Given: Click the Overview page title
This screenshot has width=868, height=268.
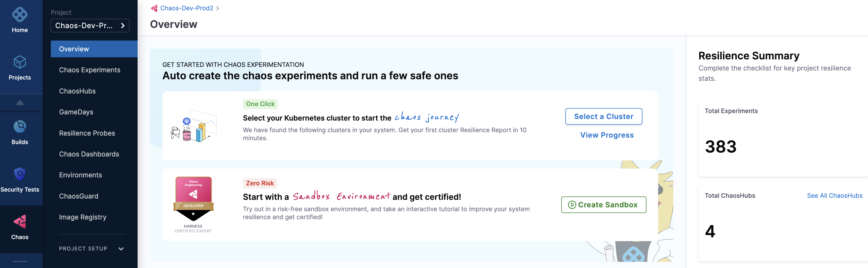Looking at the screenshot, I should pyautogui.click(x=173, y=24).
